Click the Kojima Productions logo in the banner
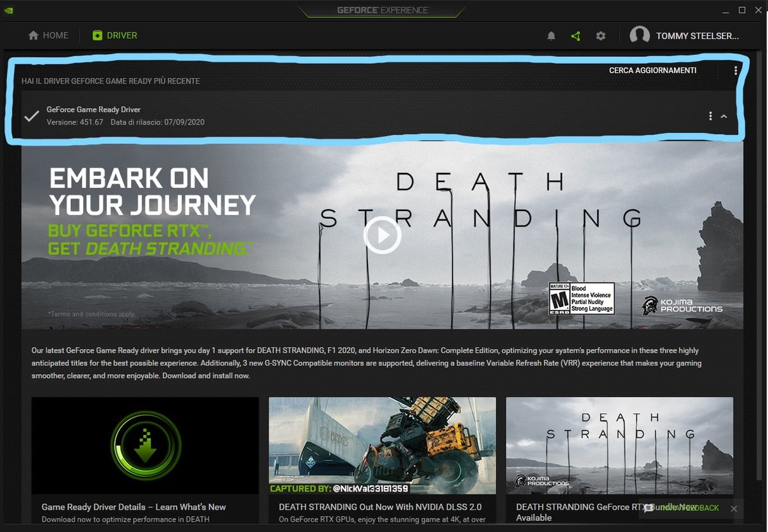Screen dimensions: 768x532 [x=682, y=305]
